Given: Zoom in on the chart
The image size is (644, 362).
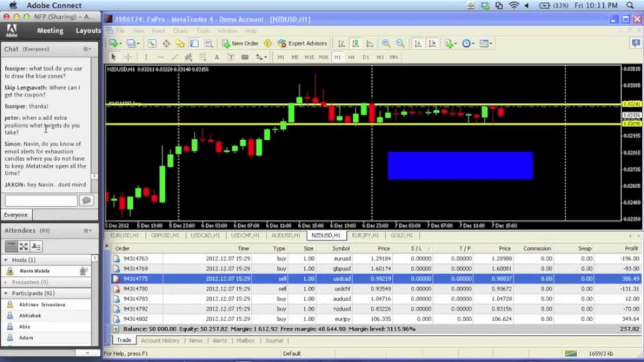Looking at the screenshot, I should [x=386, y=43].
